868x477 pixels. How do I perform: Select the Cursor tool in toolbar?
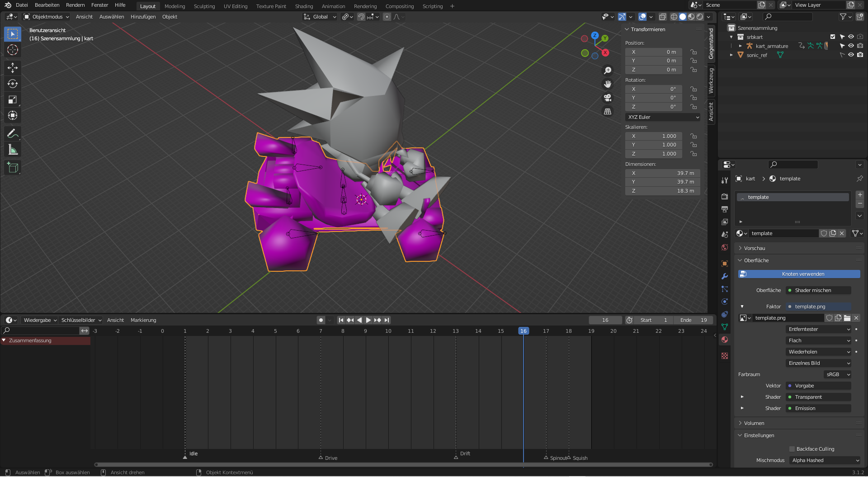click(x=13, y=50)
